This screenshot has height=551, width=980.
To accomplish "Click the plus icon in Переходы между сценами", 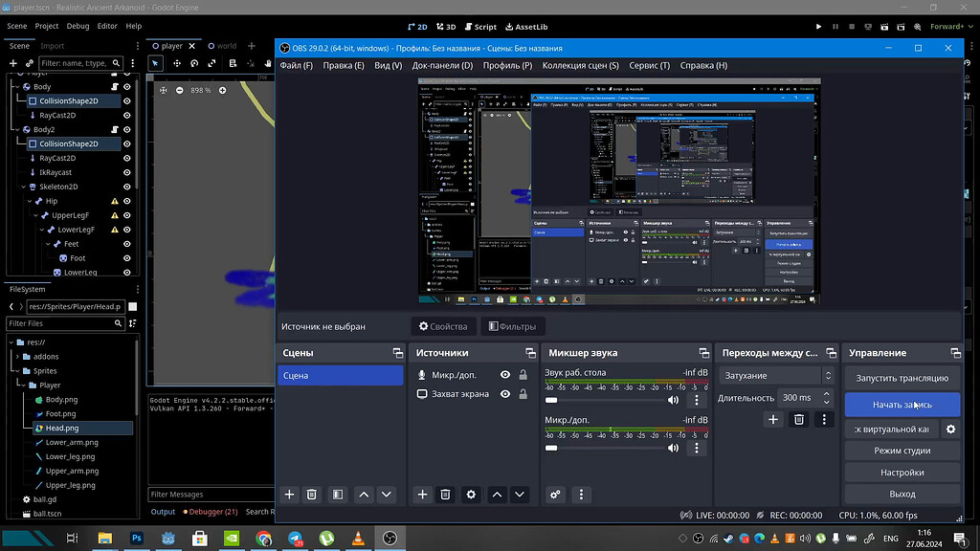I will (773, 419).
